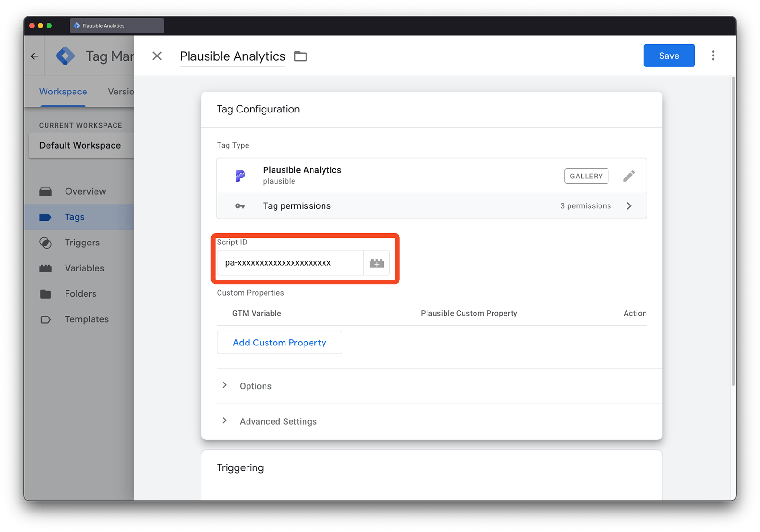Select Tags in the sidebar
Screen dimensions: 760x532
tap(74, 217)
